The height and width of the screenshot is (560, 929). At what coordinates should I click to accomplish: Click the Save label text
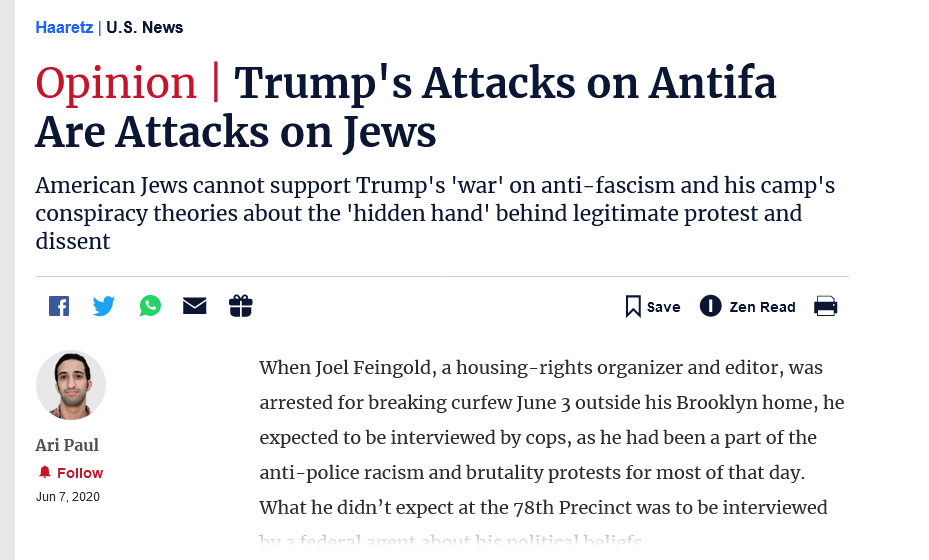pos(664,307)
